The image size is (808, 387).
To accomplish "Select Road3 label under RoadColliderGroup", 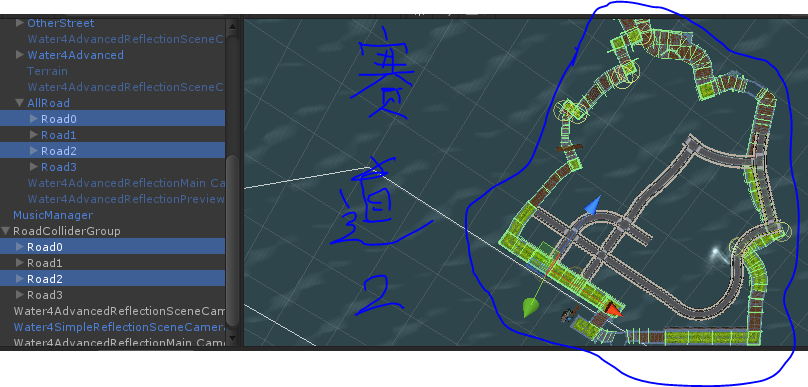I will click(x=45, y=295).
